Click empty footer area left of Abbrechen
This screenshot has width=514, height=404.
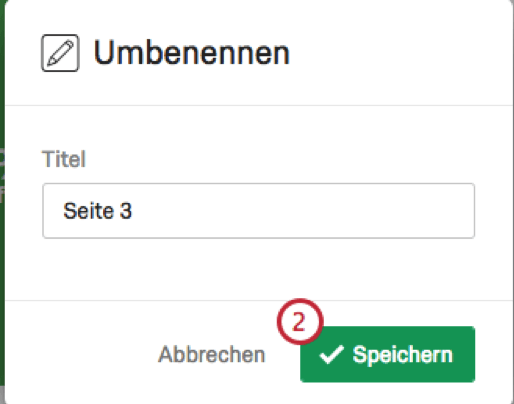(x=80, y=354)
